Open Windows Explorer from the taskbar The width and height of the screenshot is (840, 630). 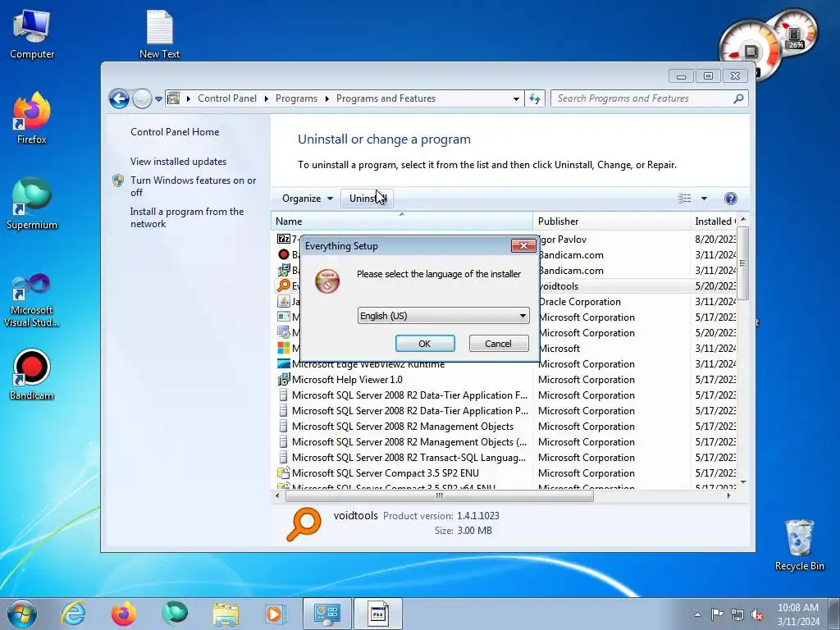click(x=226, y=614)
